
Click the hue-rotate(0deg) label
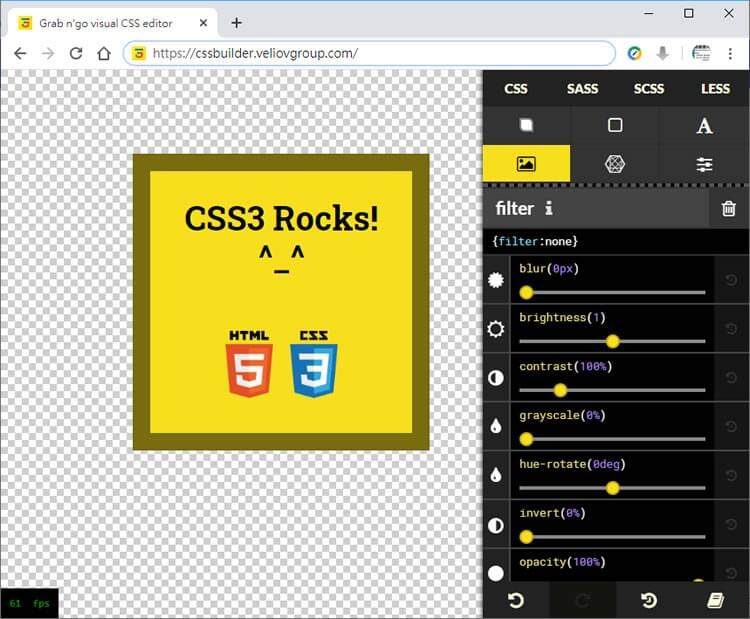[573, 464]
